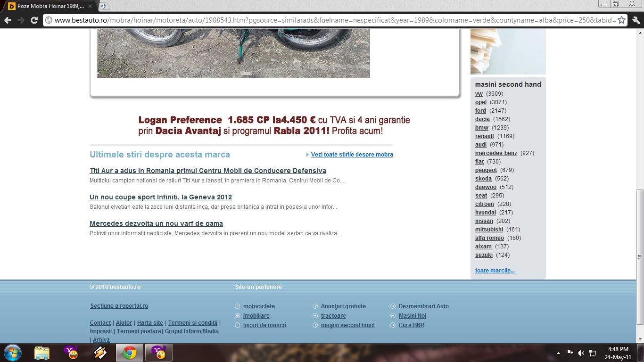Click the browser forward arrow
The height and width of the screenshot is (362, 644).
pyautogui.click(x=21, y=20)
